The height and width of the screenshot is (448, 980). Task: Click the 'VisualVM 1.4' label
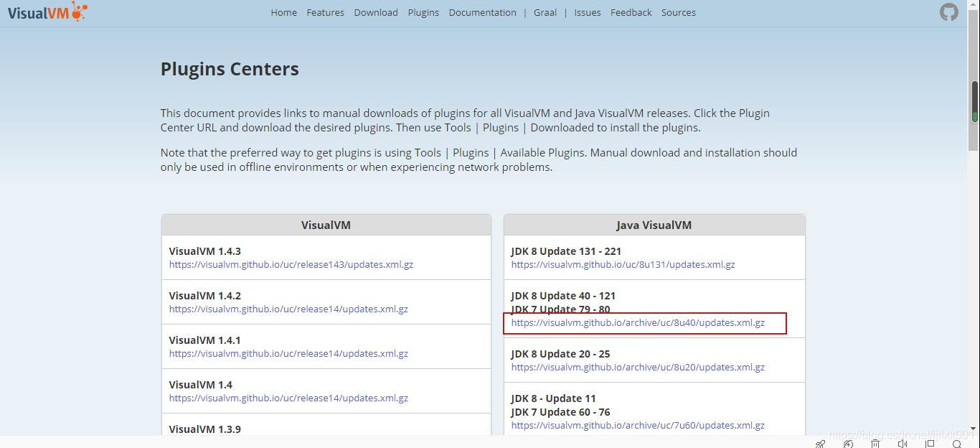[200, 385]
